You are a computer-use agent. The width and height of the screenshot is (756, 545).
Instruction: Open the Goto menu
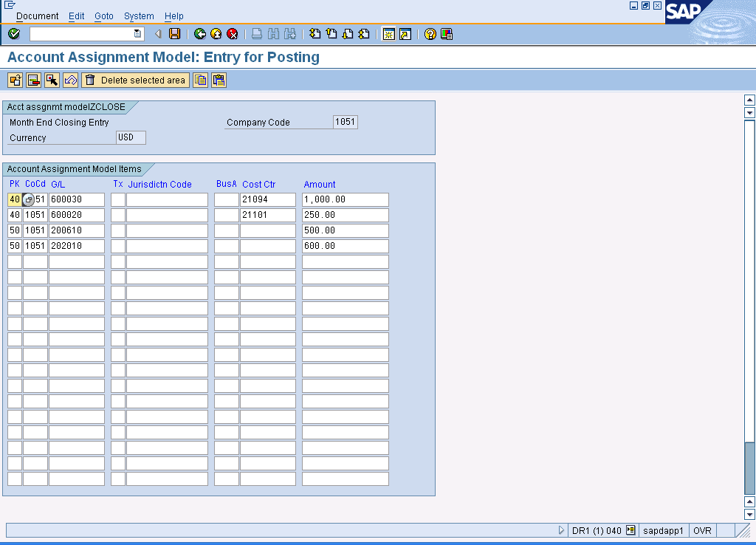tap(103, 16)
